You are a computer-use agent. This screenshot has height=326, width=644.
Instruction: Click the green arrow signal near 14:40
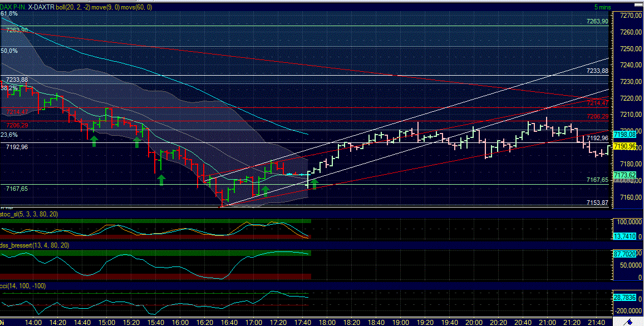95,141
